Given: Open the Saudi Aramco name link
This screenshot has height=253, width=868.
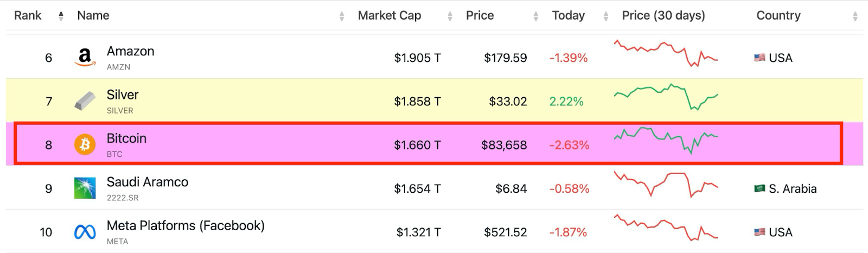Looking at the screenshot, I should pos(147,182).
